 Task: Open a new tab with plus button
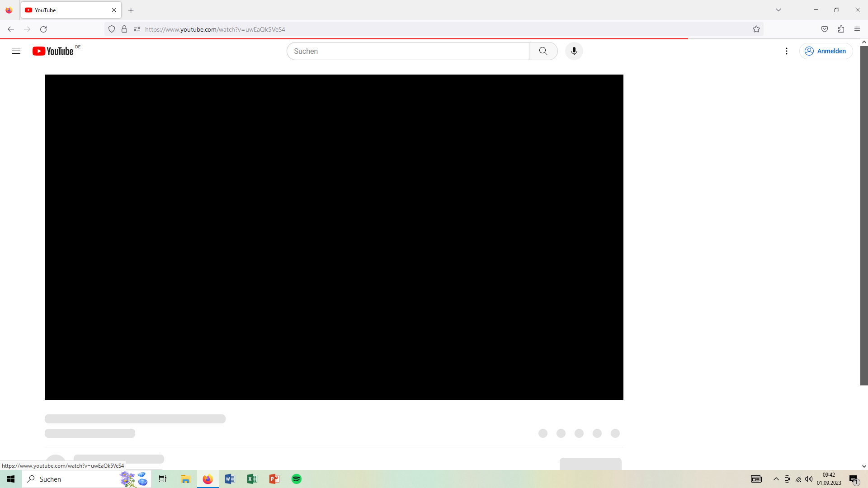point(131,10)
